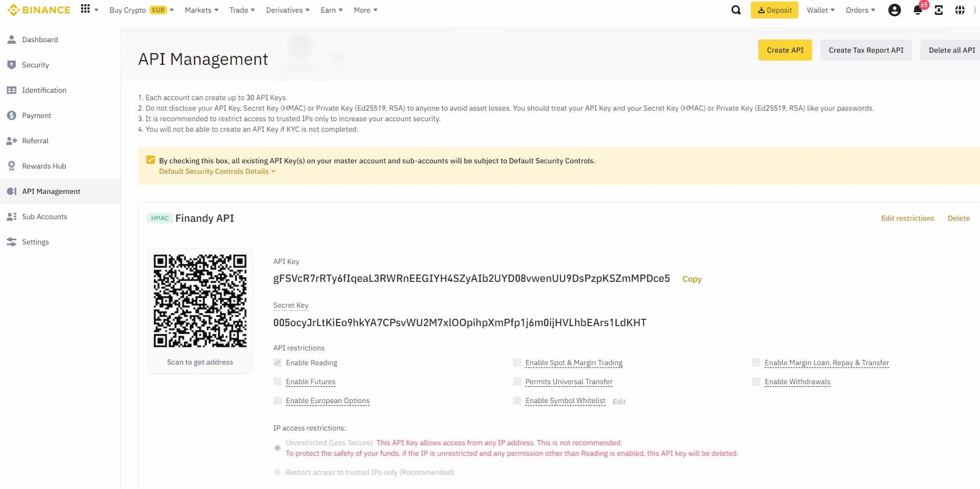The image size is (980, 489).
Task: Click Referral person-plus icon
Action: pyautogui.click(x=12, y=141)
